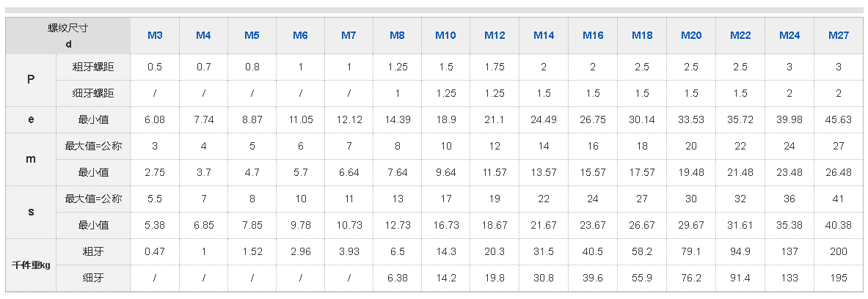The width and height of the screenshot is (868, 299).
Task: Click the M3 coarse pitch value 0.5
Action: (x=155, y=67)
